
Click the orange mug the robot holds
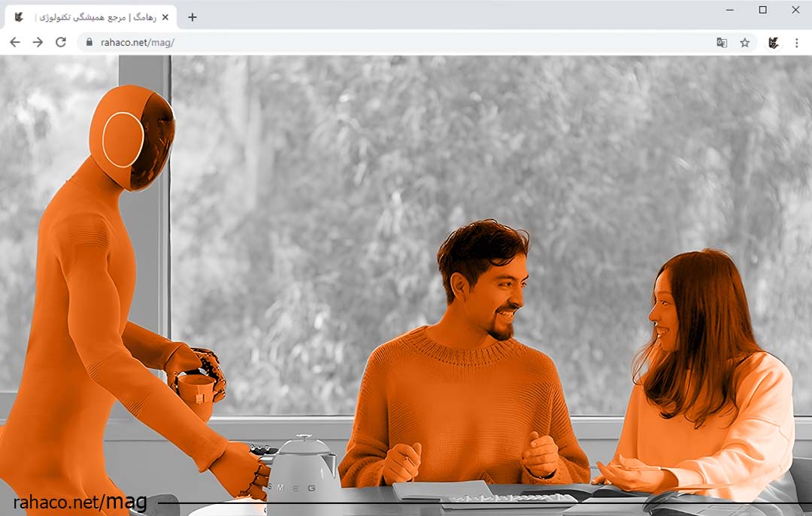195,396
